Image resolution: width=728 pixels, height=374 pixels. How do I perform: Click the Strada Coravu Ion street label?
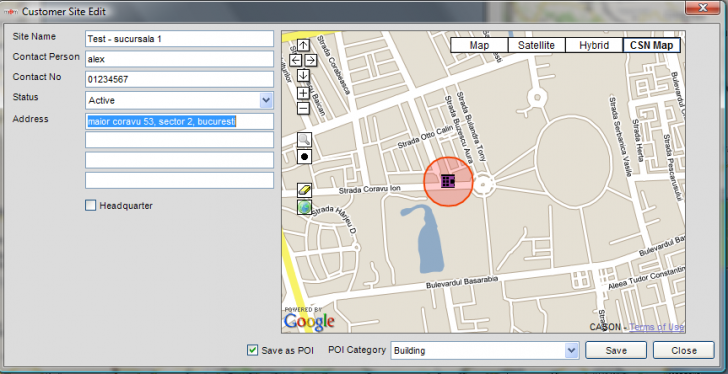[x=370, y=190]
